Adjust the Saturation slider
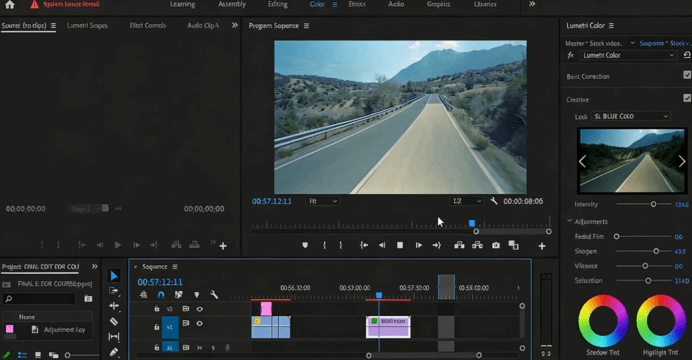Image resolution: width=692 pixels, height=360 pixels. tap(648, 281)
